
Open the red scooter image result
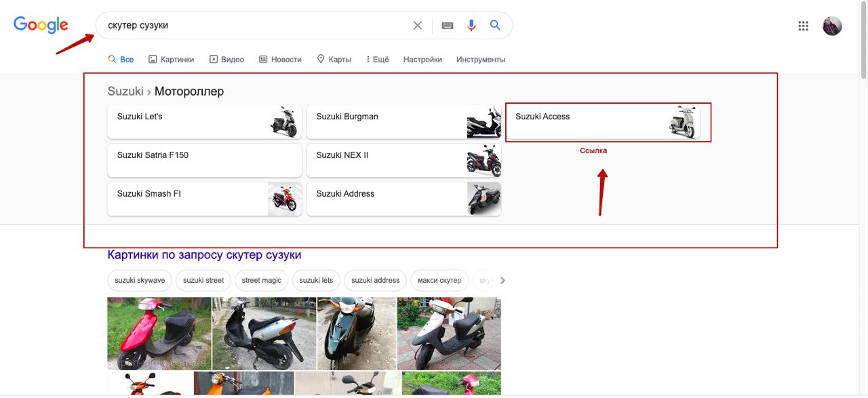(x=159, y=334)
